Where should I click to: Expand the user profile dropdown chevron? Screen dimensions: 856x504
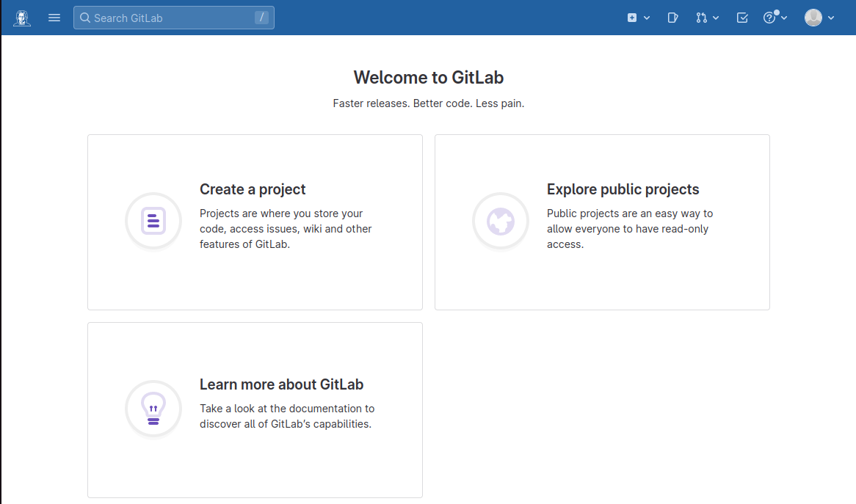(x=831, y=18)
